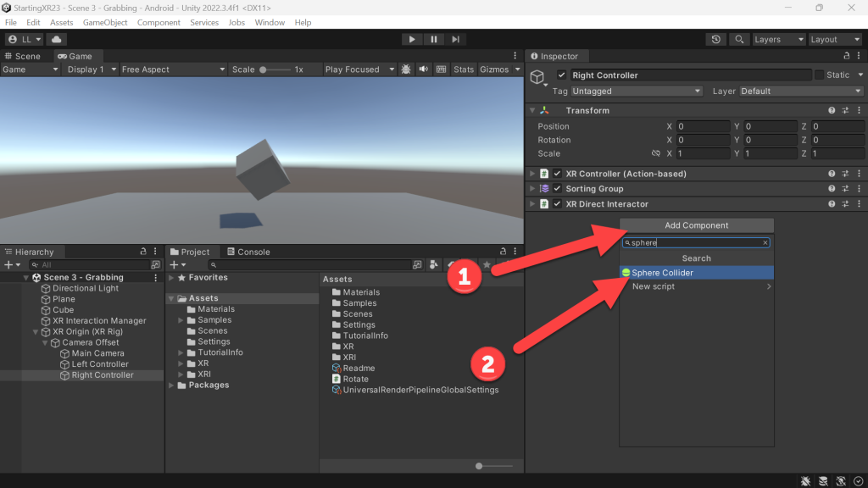Open the Game view more options menu

click(515, 56)
